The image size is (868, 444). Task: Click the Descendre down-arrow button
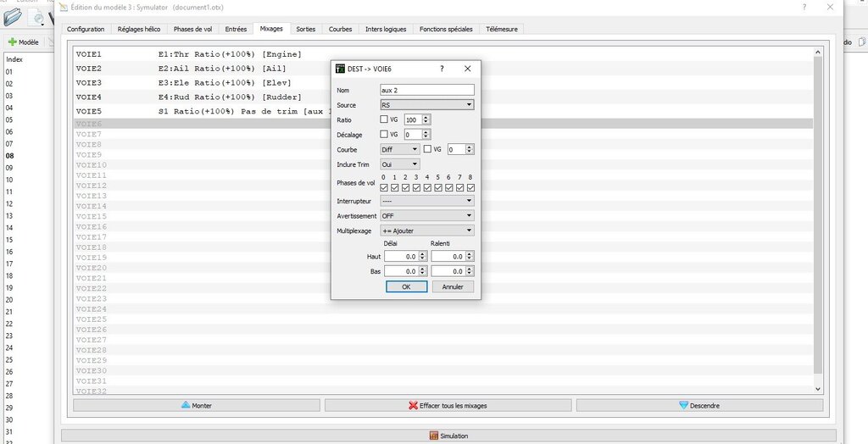pos(698,406)
